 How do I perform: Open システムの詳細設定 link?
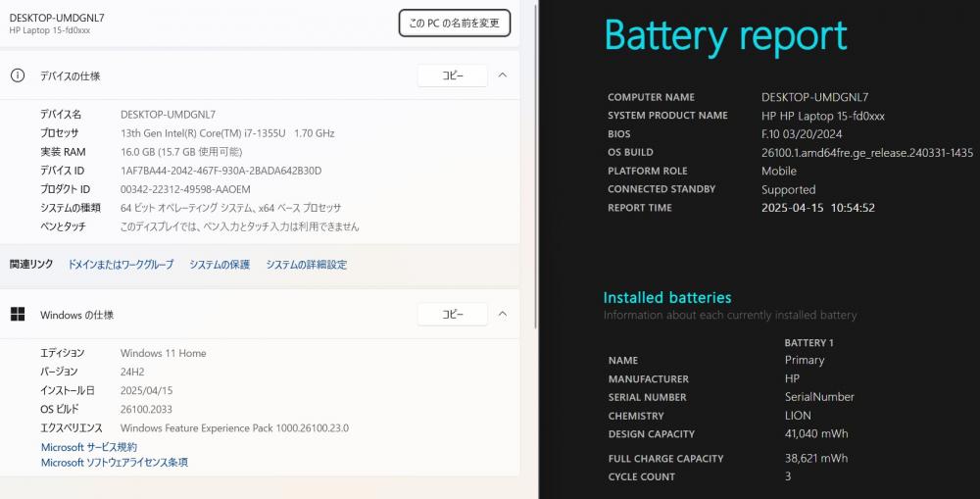(x=306, y=265)
